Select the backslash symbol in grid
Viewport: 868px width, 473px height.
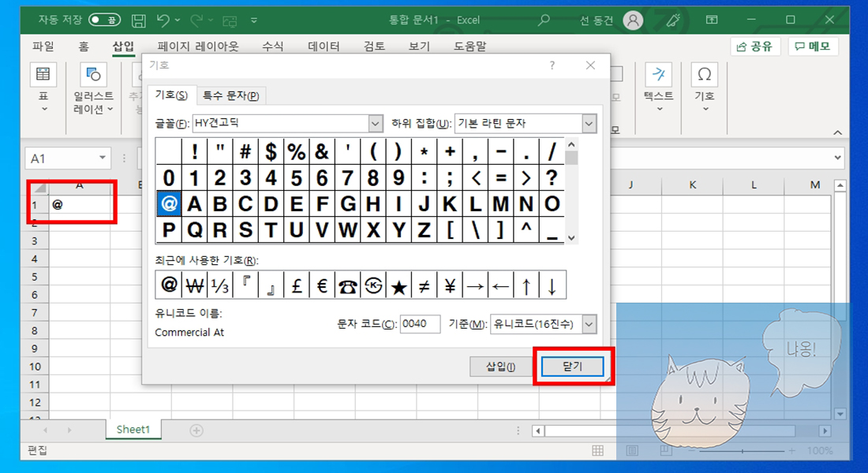coord(475,229)
